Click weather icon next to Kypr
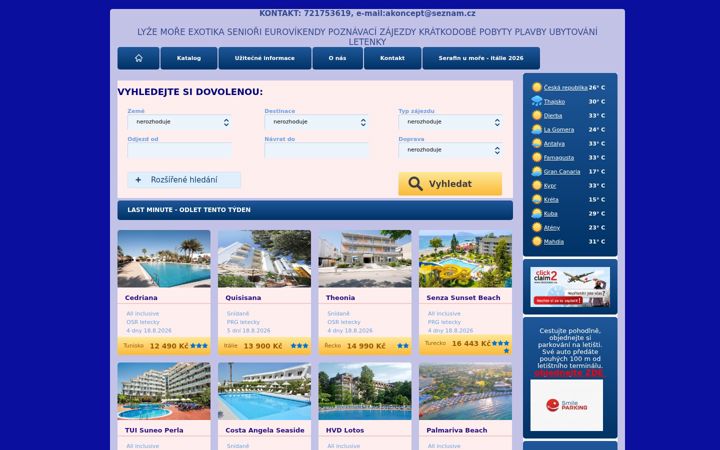The width and height of the screenshot is (720, 450). 537,186
